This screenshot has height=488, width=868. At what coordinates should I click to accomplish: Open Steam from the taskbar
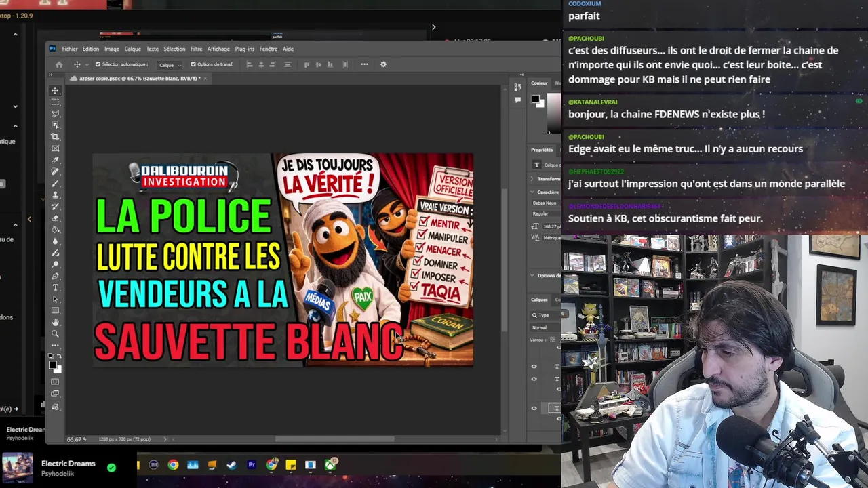(x=232, y=465)
